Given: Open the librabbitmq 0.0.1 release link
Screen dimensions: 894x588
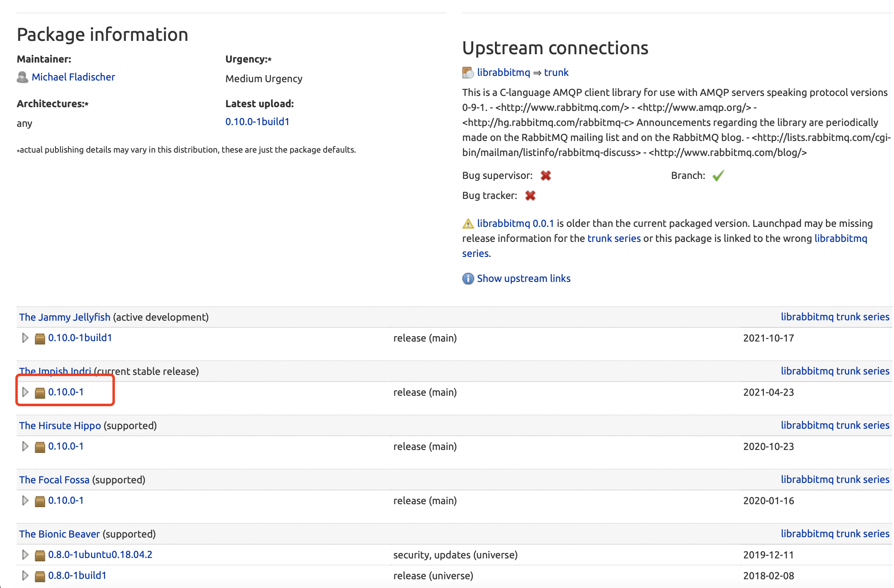Looking at the screenshot, I should [x=515, y=224].
